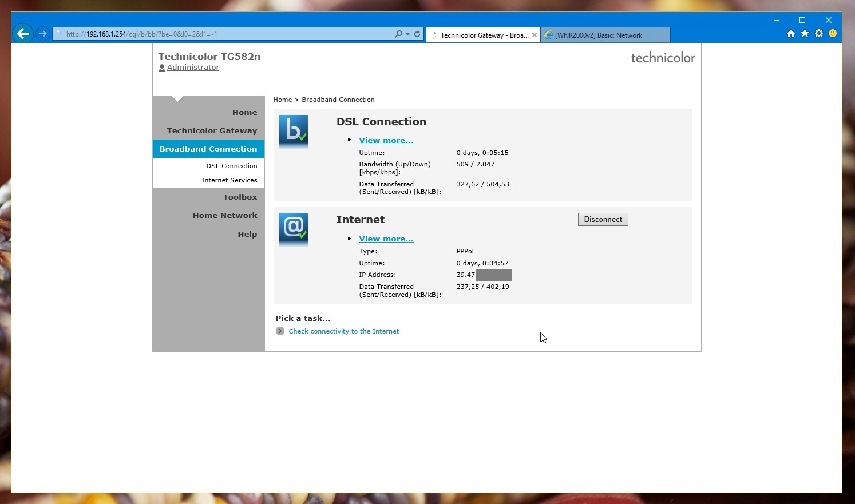Select the DSL Connection 'b' icon
The image size is (855, 504).
click(294, 132)
